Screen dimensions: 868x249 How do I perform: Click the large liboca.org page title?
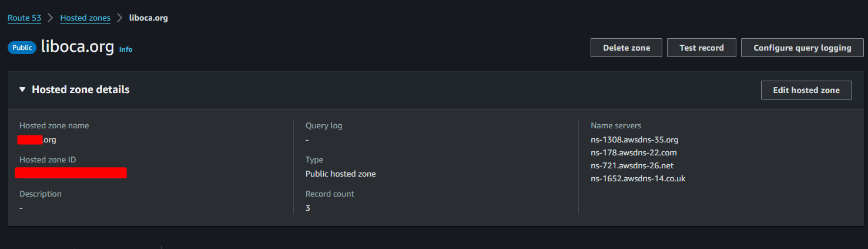click(77, 47)
